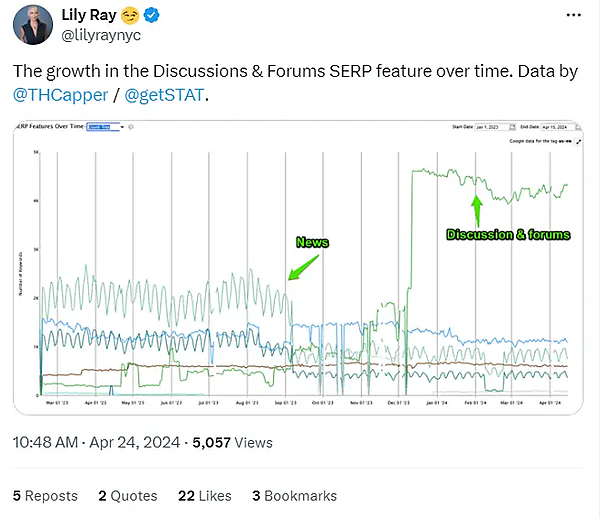Click the expand chart icon at top right
600x518 pixels.
tap(578, 141)
